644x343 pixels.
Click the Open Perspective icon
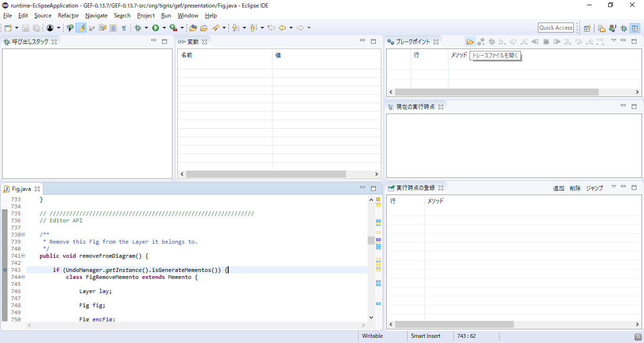pos(587,28)
